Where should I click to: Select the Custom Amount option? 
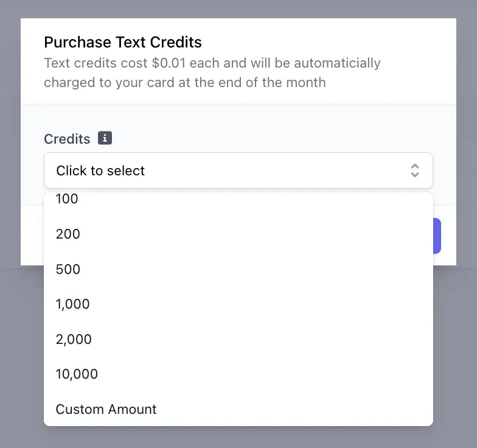238,409
